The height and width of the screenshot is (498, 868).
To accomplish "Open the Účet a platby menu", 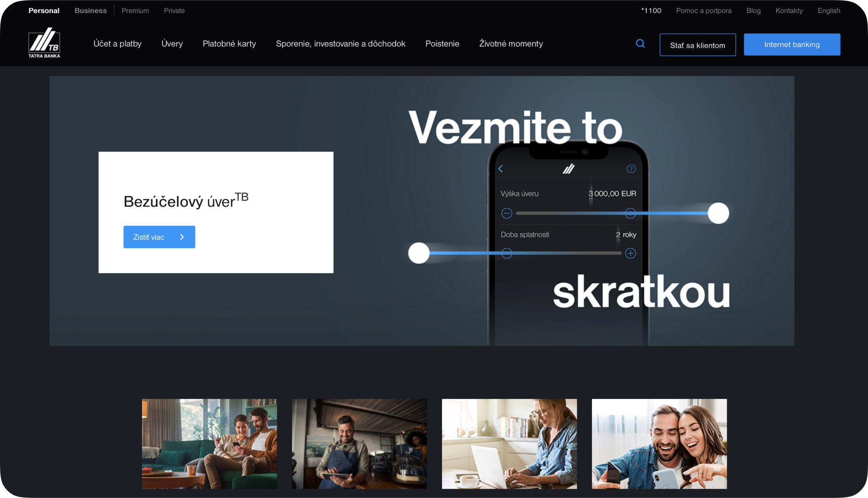I will point(118,44).
